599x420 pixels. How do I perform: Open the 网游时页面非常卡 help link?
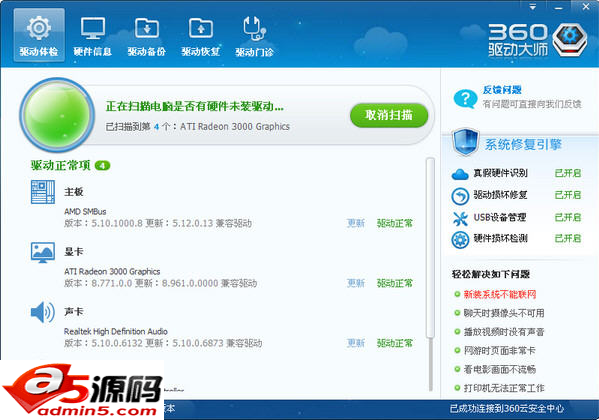click(500, 350)
